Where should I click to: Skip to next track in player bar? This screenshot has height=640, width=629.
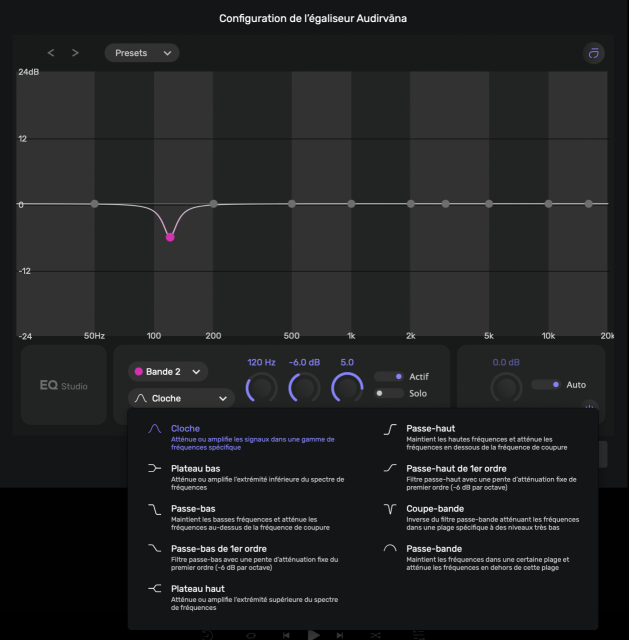coord(340,636)
